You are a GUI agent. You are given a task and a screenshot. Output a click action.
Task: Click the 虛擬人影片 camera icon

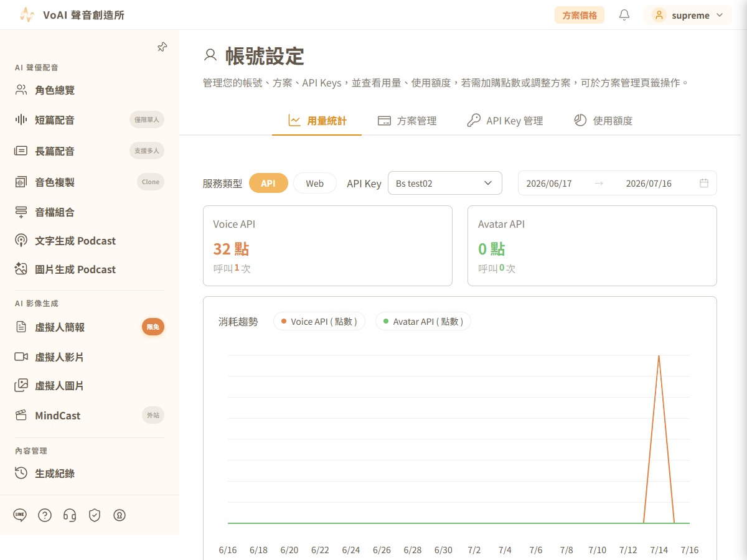click(x=21, y=357)
